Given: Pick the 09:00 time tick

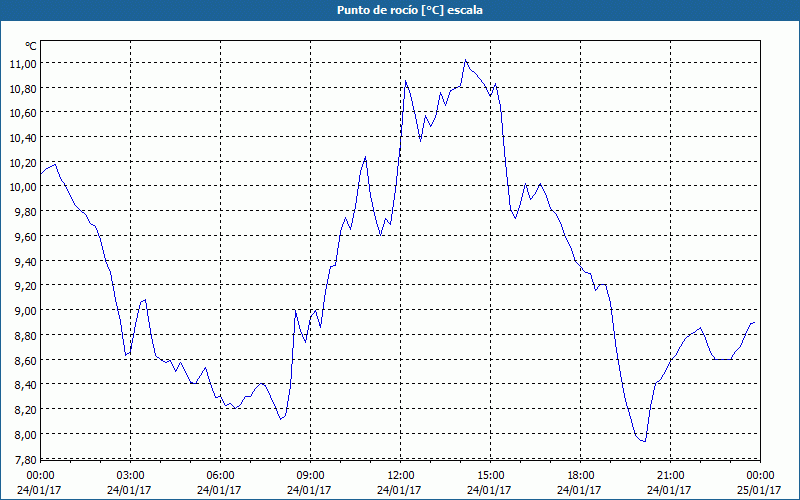Looking at the screenshot, I should coord(310,476).
